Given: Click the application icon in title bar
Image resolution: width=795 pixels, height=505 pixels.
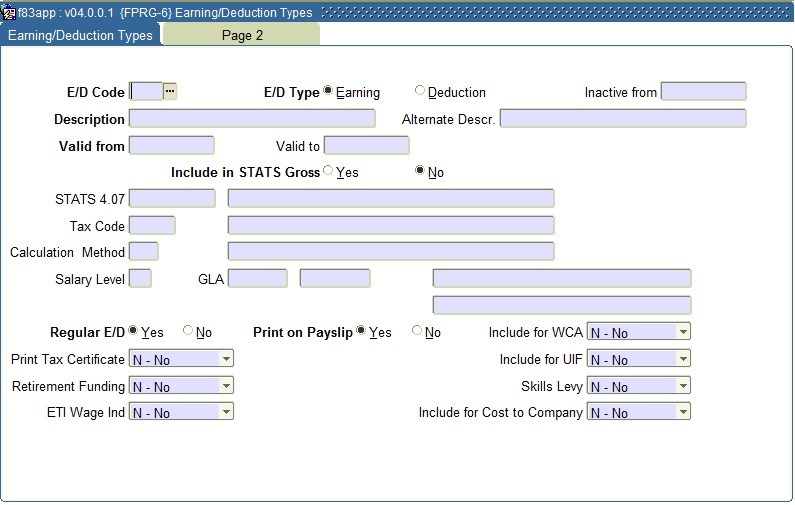Looking at the screenshot, I should point(9,13).
